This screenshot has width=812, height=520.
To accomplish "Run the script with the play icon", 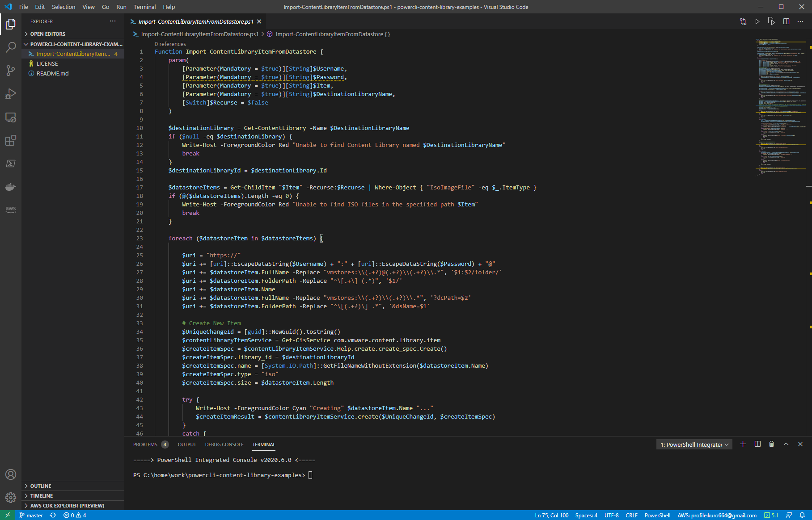I will click(757, 21).
